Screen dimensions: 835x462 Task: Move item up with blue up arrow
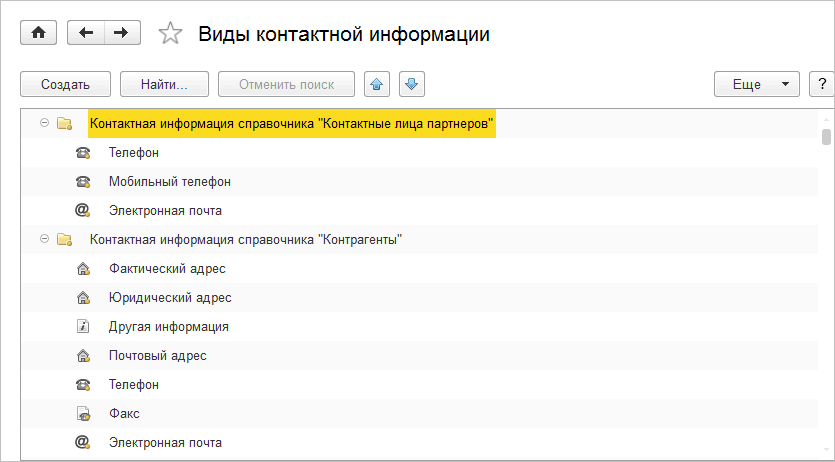click(377, 84)
